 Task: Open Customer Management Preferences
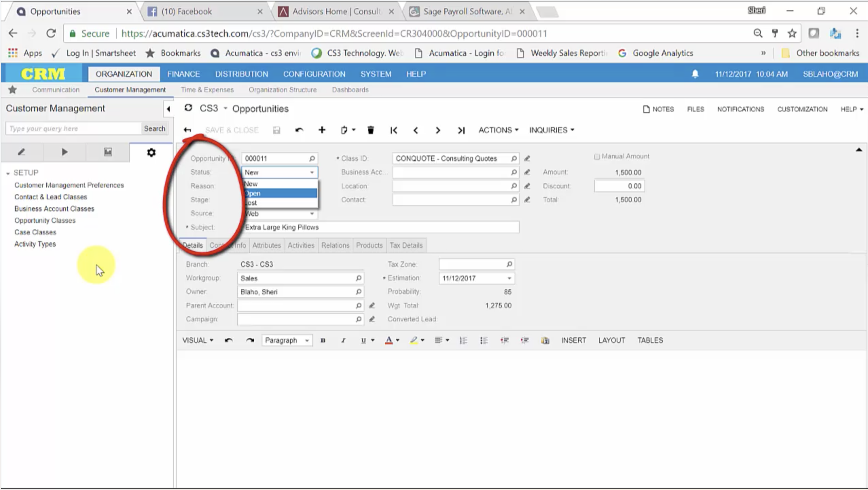(x=69, y=185)
